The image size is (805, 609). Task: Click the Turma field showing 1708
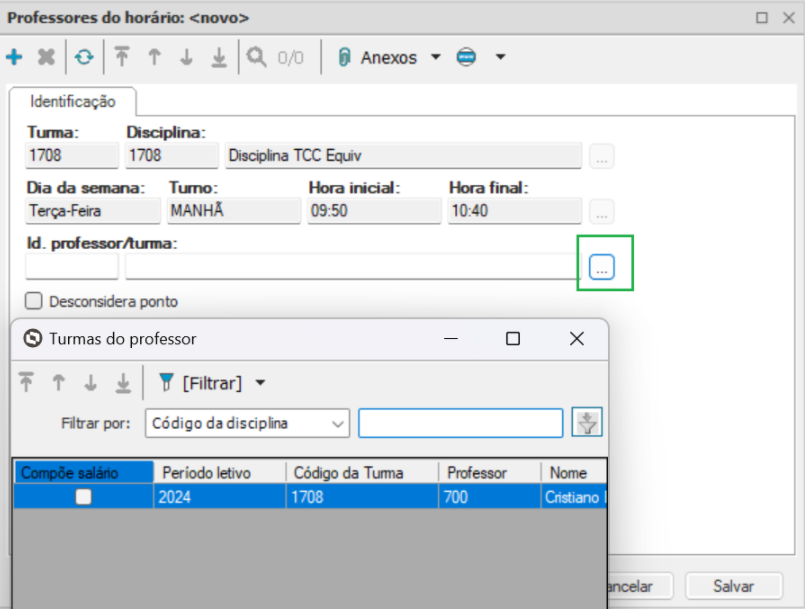72,156
